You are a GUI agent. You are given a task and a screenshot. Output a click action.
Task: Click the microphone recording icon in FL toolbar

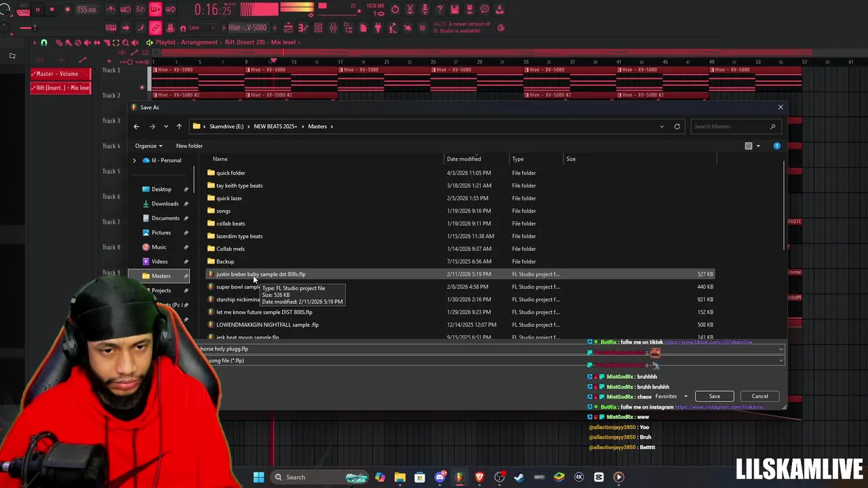click(x=424, y=9)
